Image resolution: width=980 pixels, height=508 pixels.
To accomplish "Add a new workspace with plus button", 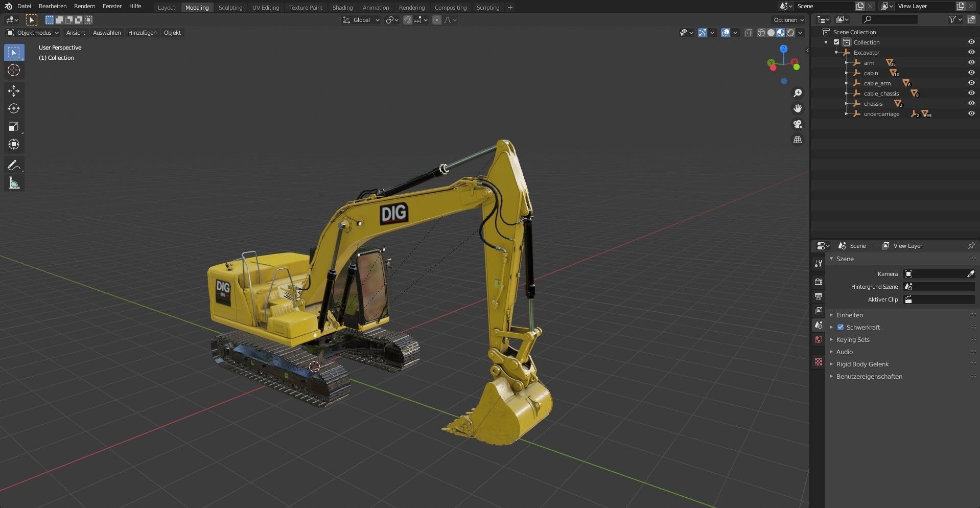I will [x=510, y=8].
